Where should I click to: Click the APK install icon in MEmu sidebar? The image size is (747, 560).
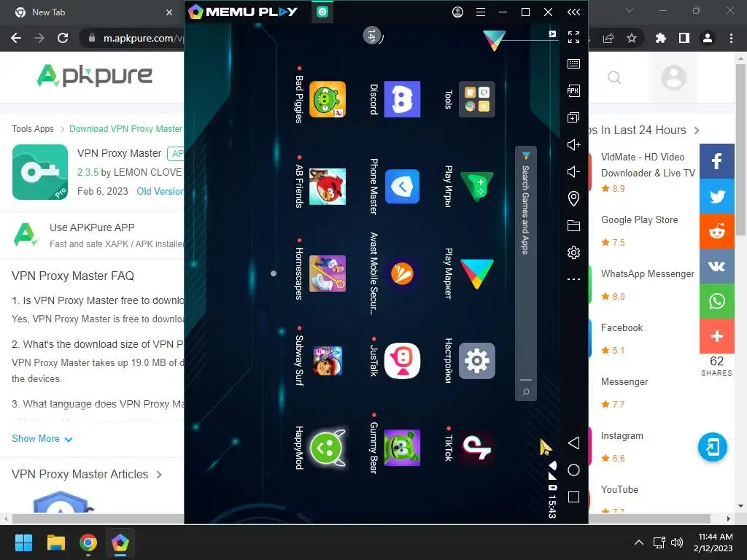[573, 90]
